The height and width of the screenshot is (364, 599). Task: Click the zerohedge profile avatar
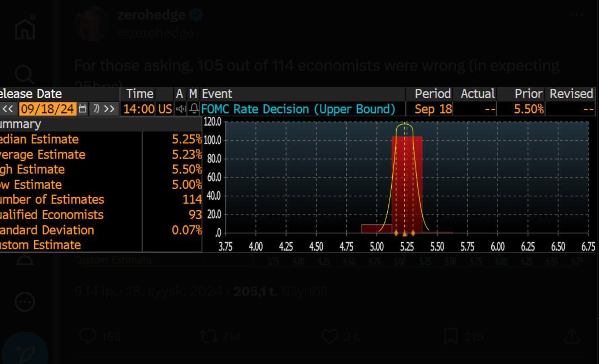(92, 24)
